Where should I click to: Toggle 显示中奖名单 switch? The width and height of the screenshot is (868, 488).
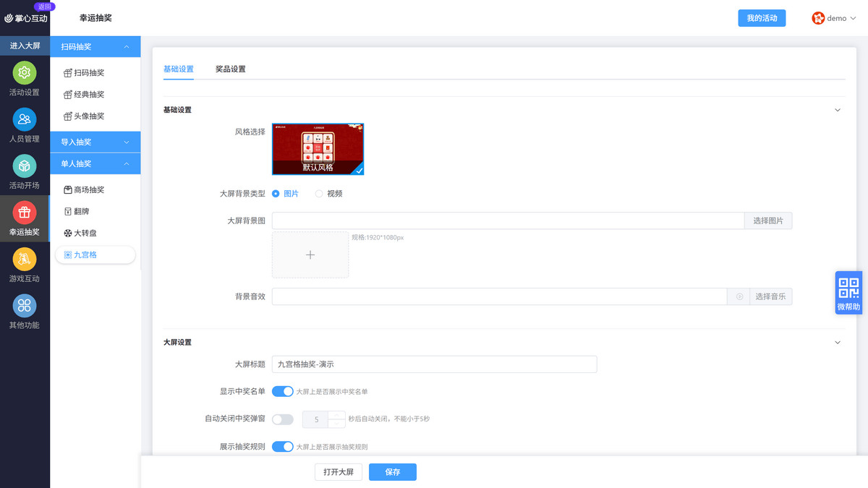283,391
